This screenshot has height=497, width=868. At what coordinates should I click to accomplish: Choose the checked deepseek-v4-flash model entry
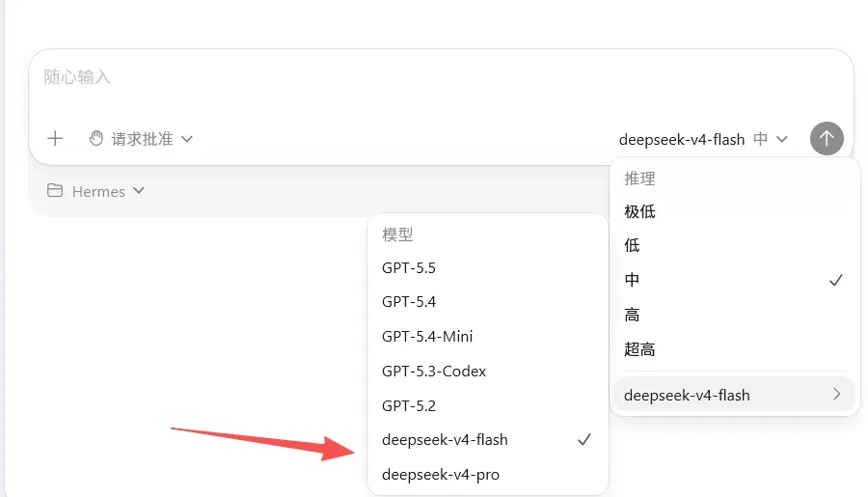pos(487,440)
